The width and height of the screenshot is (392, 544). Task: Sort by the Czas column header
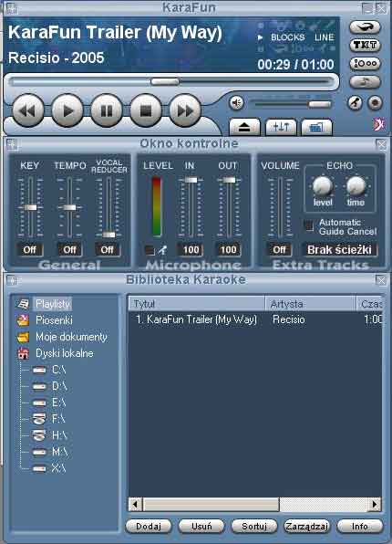click(369, 304)
